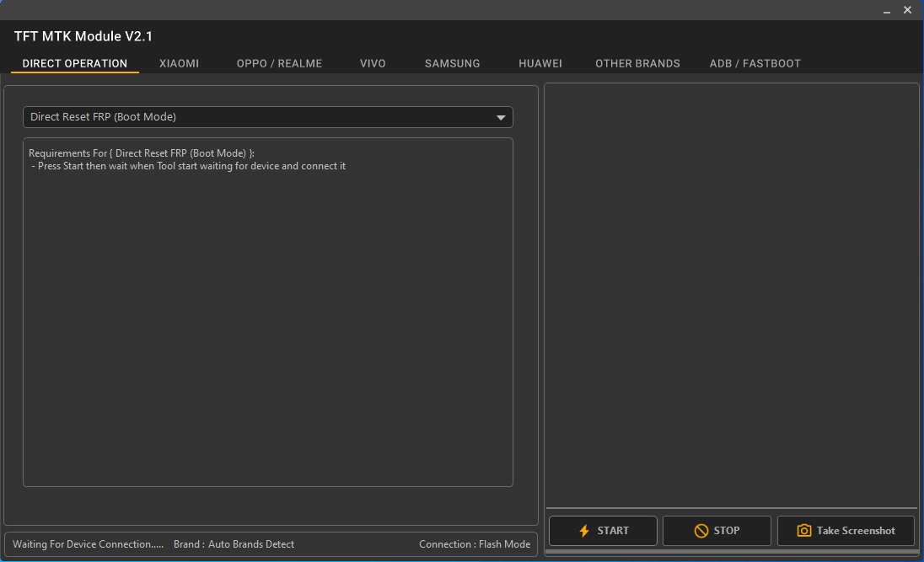Screen dimensions: 924x562
Task: Open the HUAWEI tab
Action: click(x=540, y=63)
